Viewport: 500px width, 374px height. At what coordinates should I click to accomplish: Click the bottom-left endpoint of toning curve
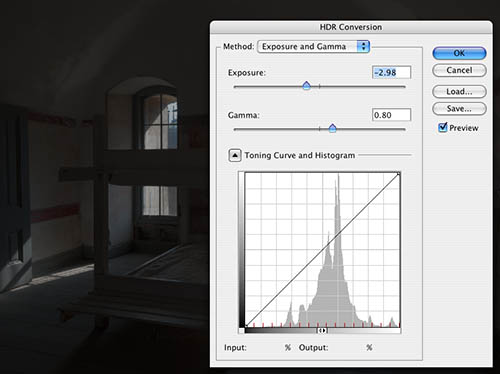pos(246,326)
